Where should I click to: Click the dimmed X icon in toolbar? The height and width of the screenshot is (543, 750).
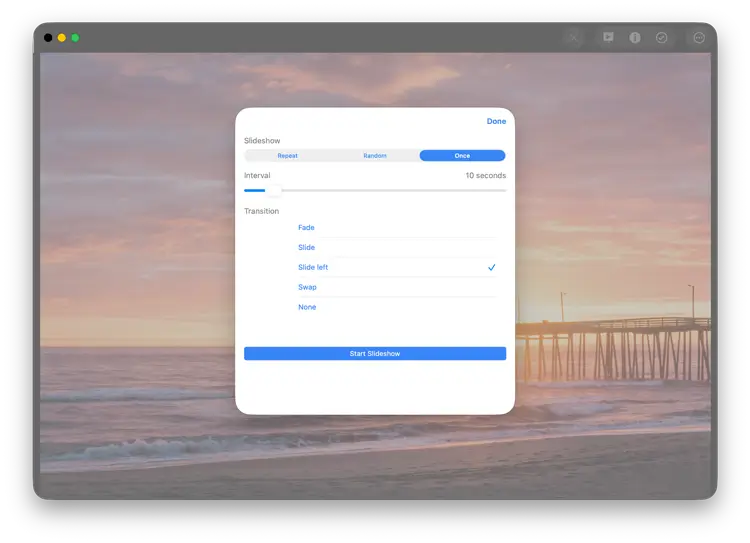click(574, 37)
